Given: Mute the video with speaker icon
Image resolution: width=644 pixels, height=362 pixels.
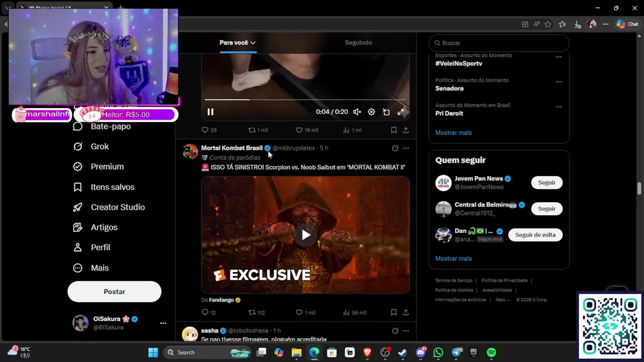Looking at the screenshot, I should pyautogui.click(x=357, y=112).
